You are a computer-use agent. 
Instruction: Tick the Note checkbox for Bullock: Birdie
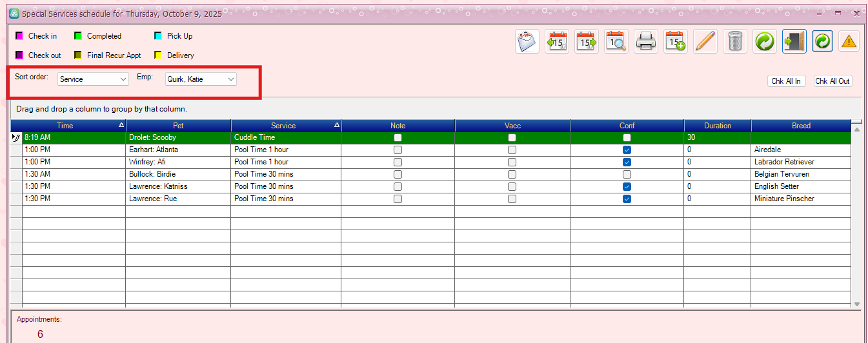pyautogui.click(x=398, y=174)
